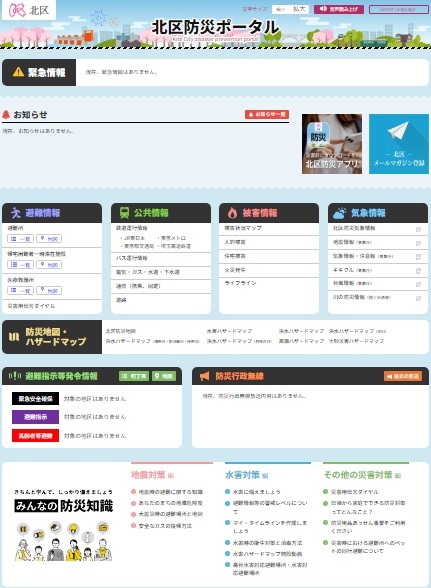Open the 高潮ハザードマップ link
431x588 pixels.
(301, 341)
